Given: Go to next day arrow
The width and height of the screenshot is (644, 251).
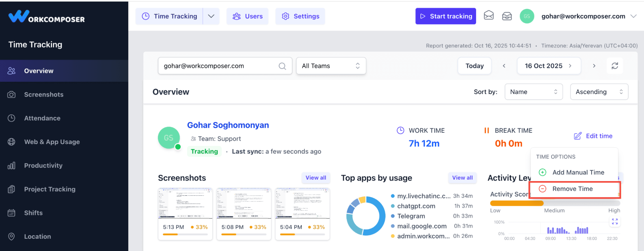Looking at the screenshot, I should click(594, 66).
